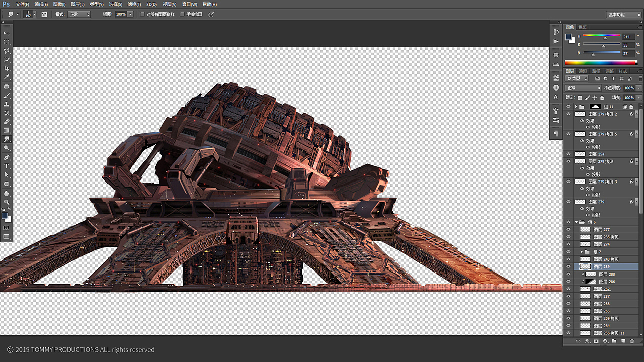Lock all layer attributes

(602, 98)
